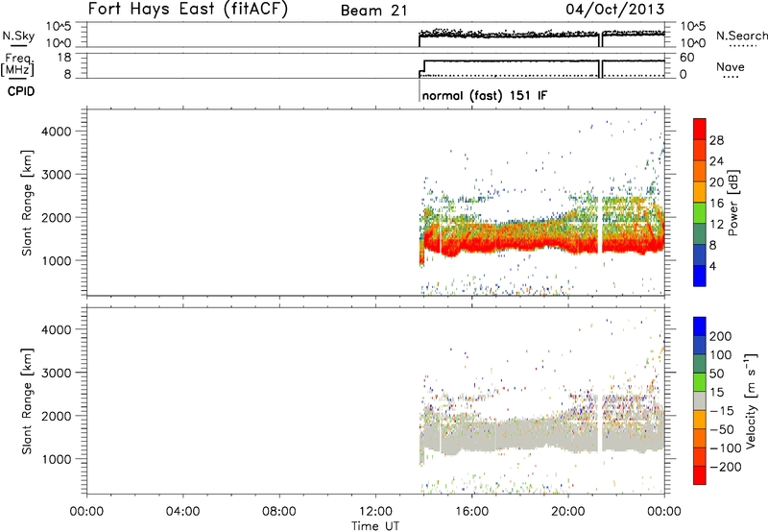Screen dimensions: 768x532
Task: Click velocity panel 'Slant Range [km]' label
Action: click(x=27, y=401)
